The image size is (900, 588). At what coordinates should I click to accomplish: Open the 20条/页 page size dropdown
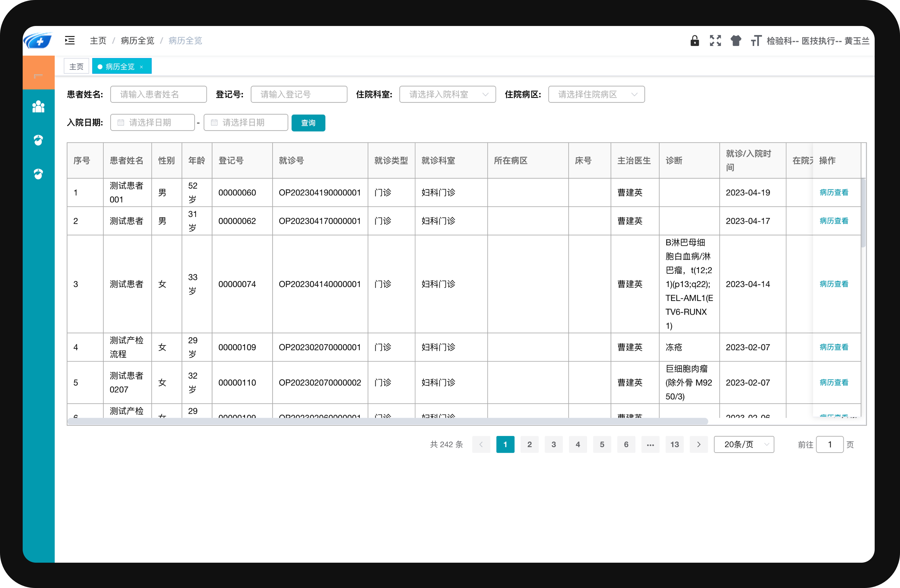[x=744, y=444]
